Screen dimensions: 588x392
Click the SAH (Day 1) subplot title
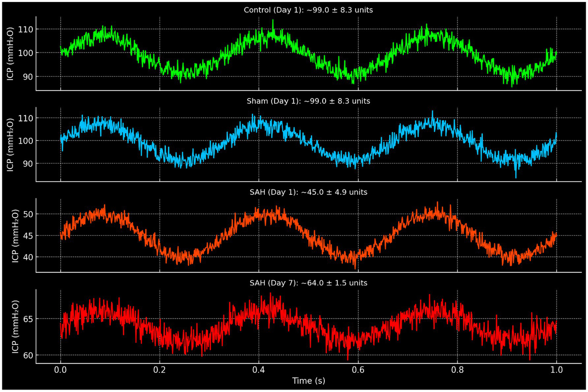(x=308, y=192)
